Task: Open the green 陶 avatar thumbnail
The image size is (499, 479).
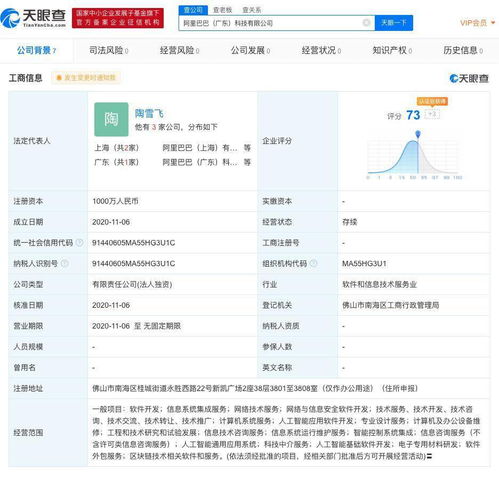Action: (111, 119)
